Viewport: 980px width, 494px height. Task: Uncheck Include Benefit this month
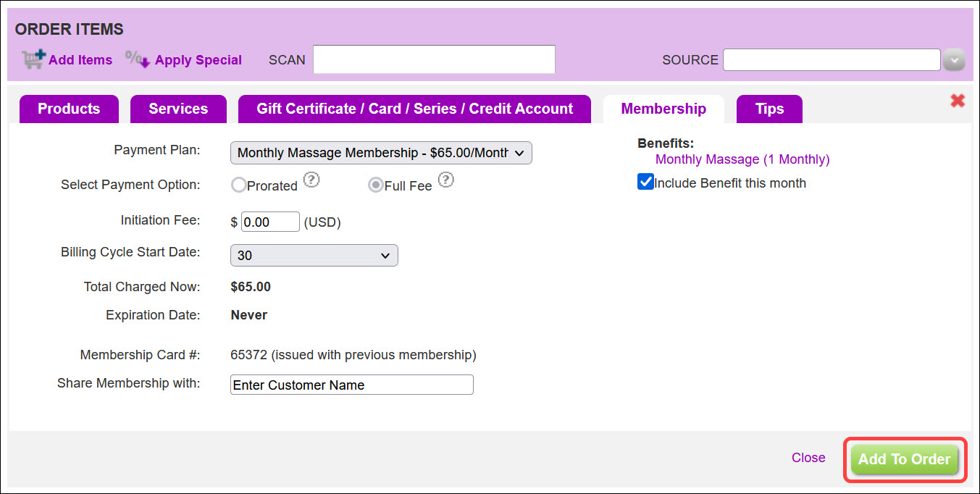pos(645,182)
